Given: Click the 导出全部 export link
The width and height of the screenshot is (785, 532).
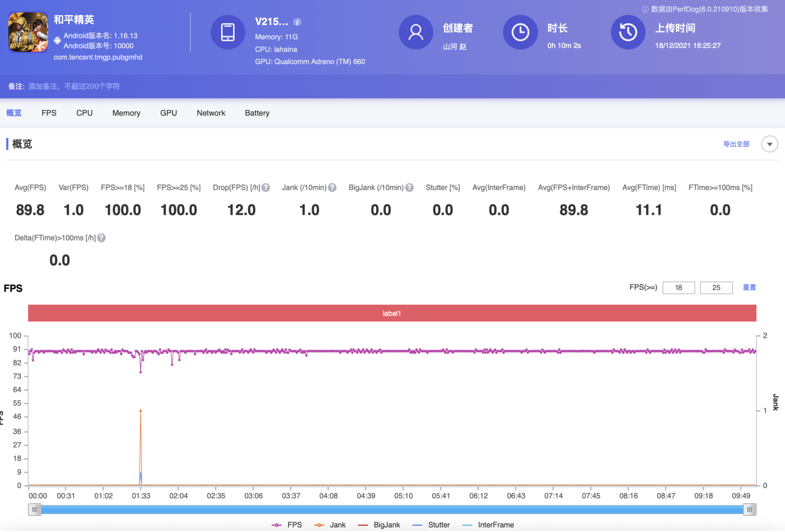Looking at the screenshot, I should (x=736, y=144).
